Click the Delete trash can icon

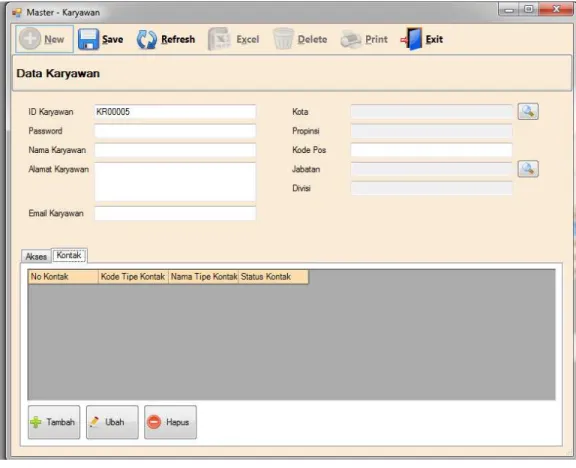[x=283, y=39]
